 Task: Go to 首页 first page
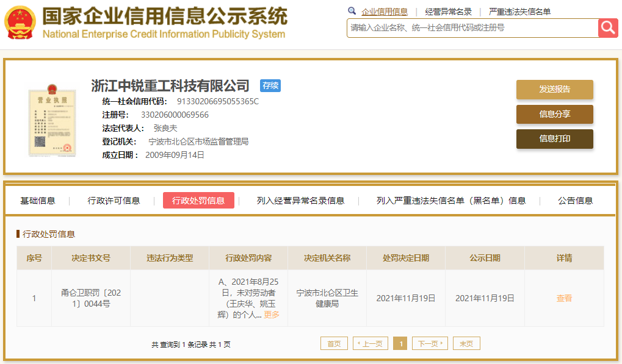(334, 343)
